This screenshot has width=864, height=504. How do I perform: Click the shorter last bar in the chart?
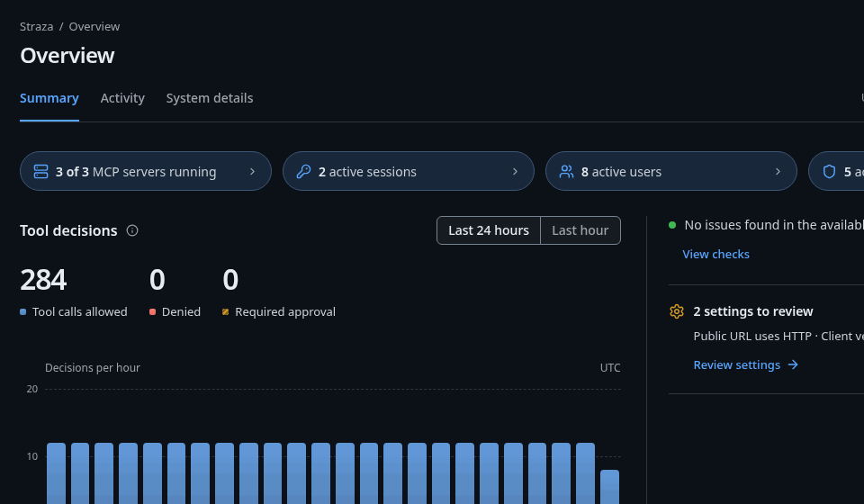tap(609, 487)
